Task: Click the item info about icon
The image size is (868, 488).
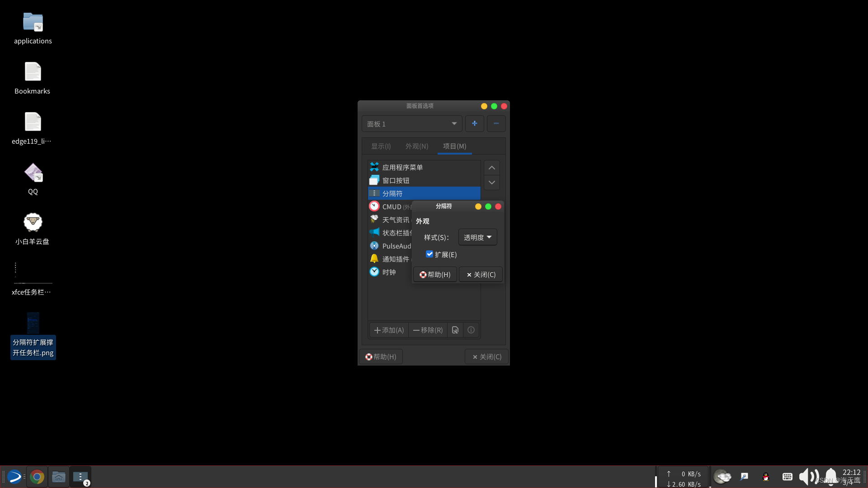Action: point(471,330)
